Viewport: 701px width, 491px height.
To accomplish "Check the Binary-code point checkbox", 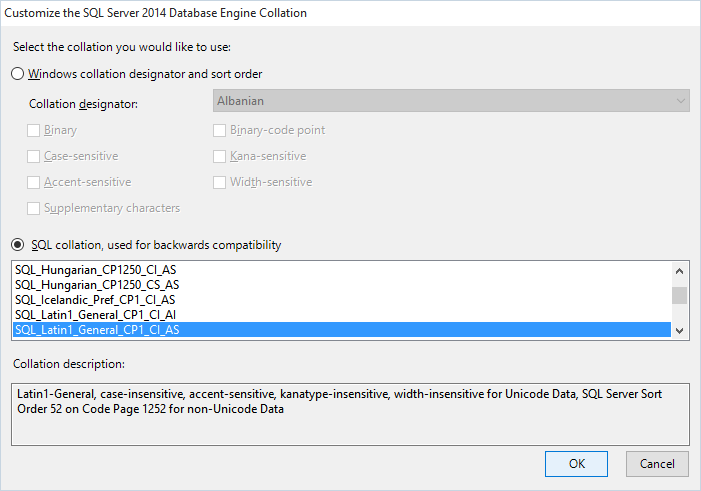I will [x=220, y=131].
